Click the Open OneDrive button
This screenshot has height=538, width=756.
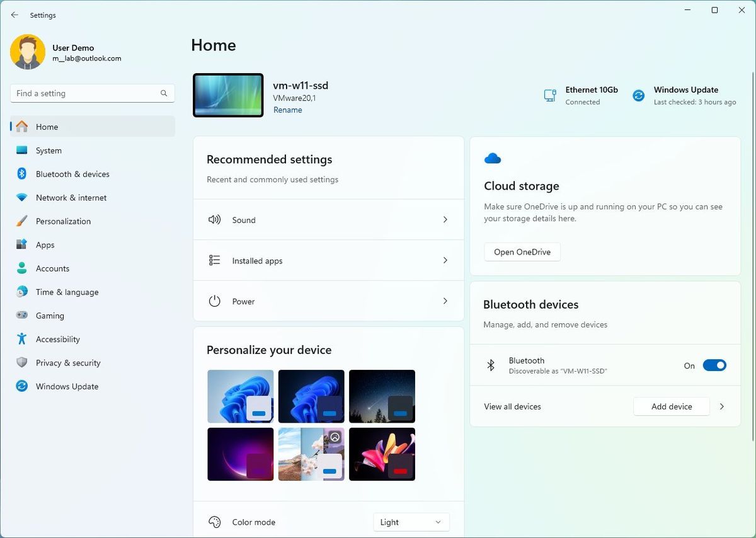pos(522,251)
